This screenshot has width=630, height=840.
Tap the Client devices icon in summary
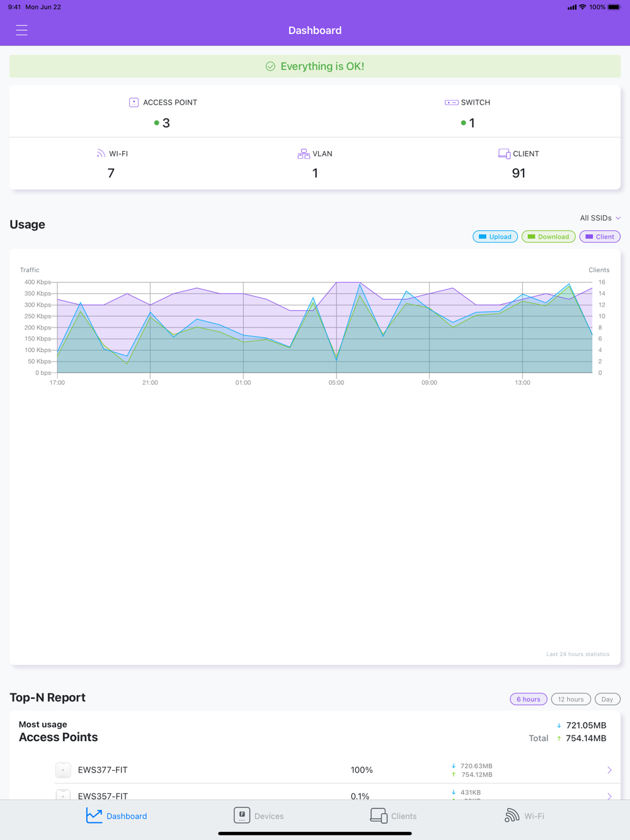click(504, 154)
